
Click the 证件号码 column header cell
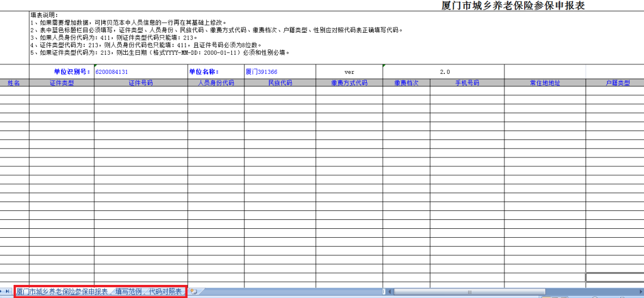(x=141, y=83)
